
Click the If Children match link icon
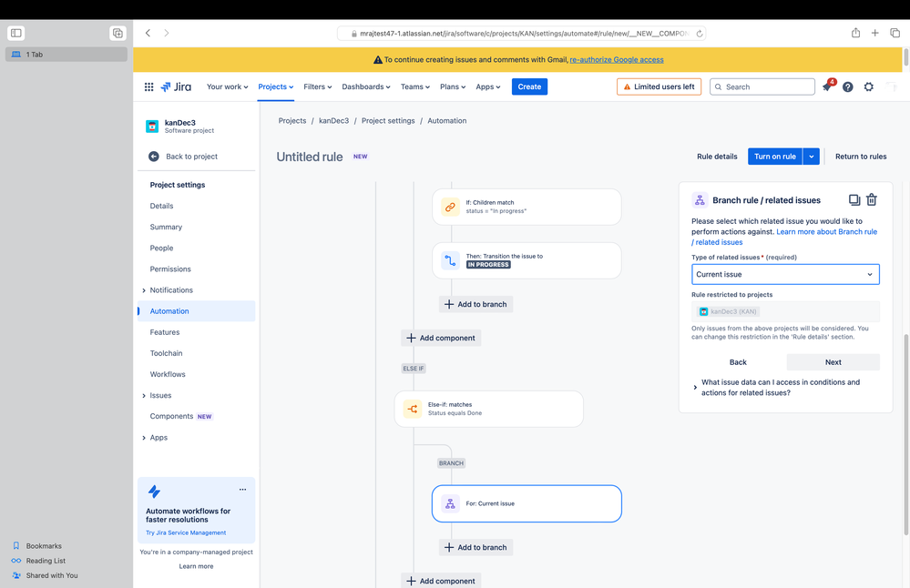(450, 207)
